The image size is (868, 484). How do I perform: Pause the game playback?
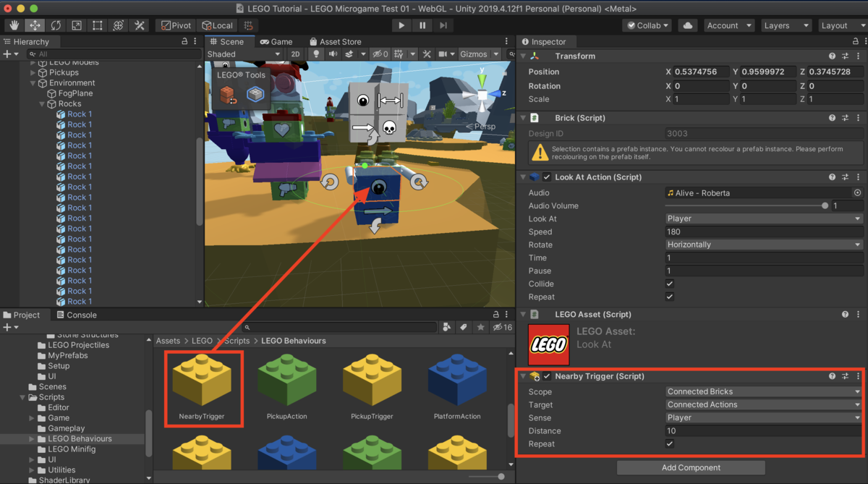coord(422,25)
